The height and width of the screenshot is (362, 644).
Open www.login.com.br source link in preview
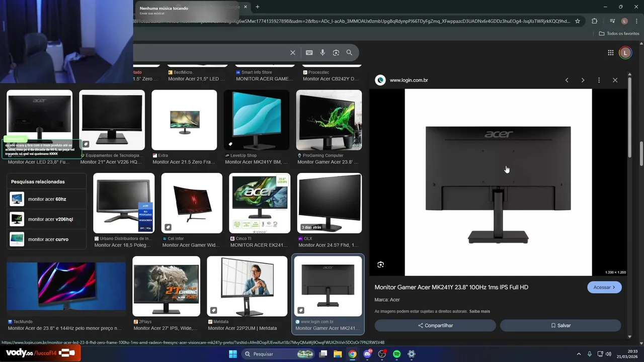[x=409, y=80]
